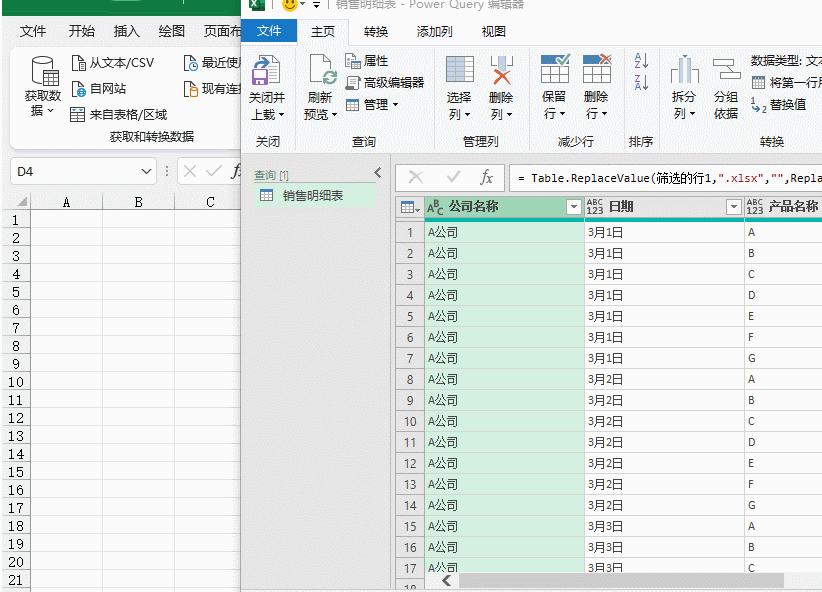
Task: Click the Refresh Preview icon
Action: [x=321, y=70]
